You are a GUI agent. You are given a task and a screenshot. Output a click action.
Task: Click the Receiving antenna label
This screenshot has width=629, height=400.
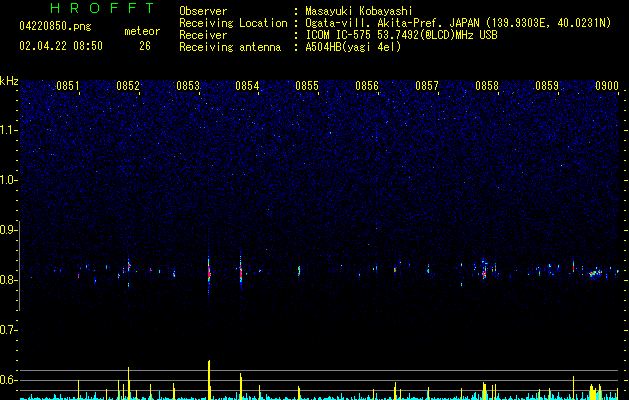click(230, 47)
